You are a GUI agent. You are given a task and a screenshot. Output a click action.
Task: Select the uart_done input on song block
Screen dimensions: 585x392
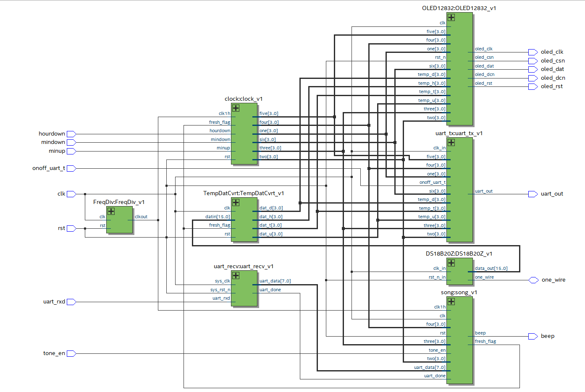click(x=435, y=376)
